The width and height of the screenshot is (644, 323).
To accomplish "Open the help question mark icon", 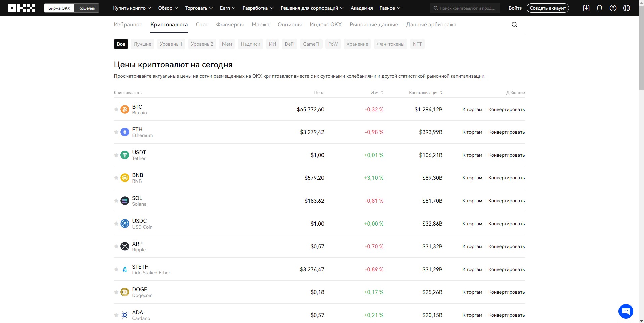I will 613,8.
